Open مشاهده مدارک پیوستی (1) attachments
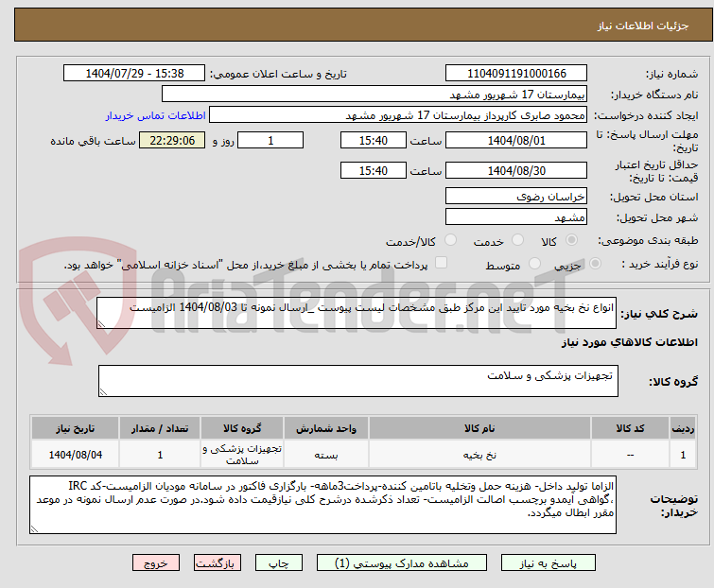 [401, 563]
